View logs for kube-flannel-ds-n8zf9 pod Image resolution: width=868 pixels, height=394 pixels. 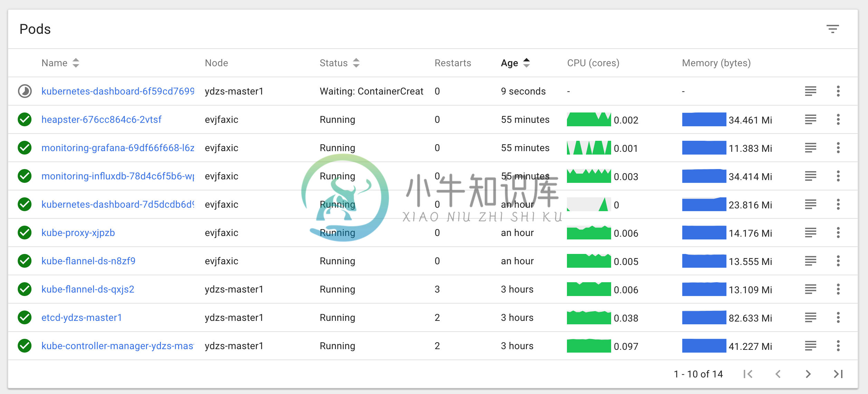(x=810, y=261)
